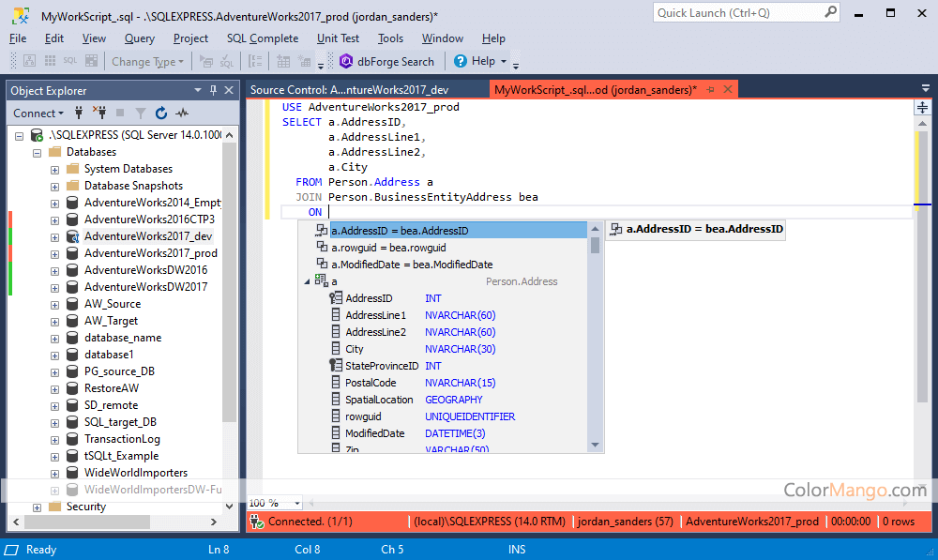The image size is (938, 560).
Task: Open Object Explorer window position dropdown arrow
Action: (197, 90)
